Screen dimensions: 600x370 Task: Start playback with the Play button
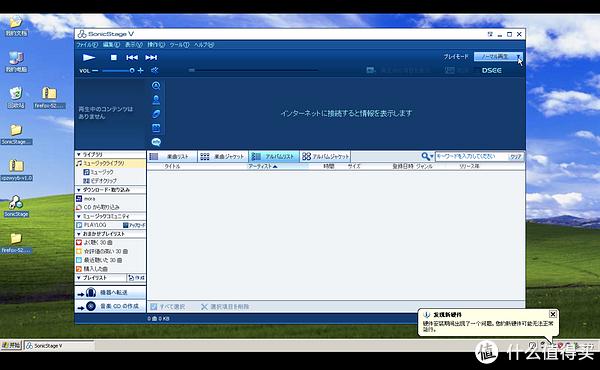point(89,57)
